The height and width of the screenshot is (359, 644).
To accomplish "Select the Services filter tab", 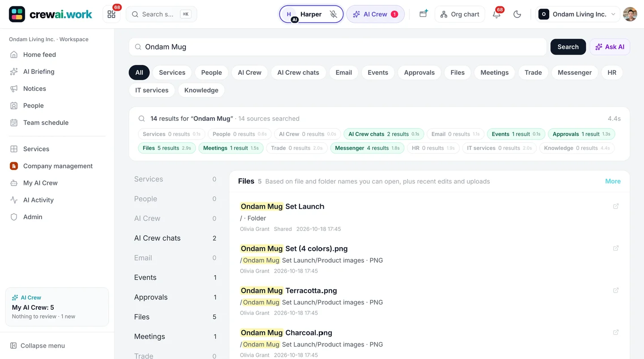I will 172,73.
